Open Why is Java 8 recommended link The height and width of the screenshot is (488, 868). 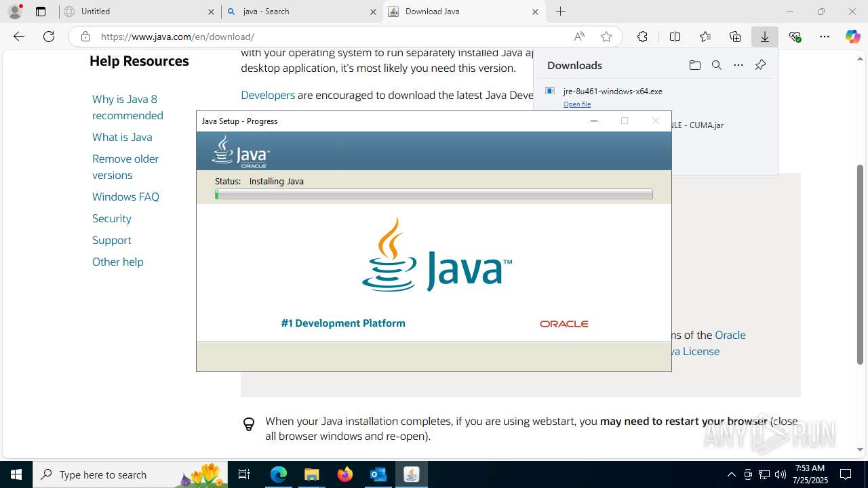click(x=127, y=107)
